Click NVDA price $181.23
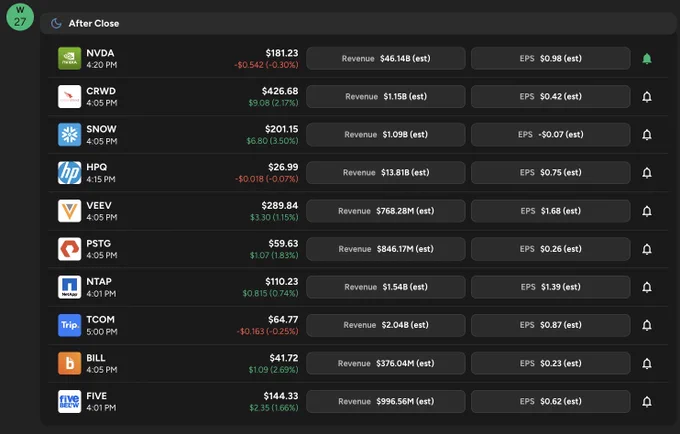The width and height of the screenshot is (680, 434). pyautogui.click(x=282, y=53)
